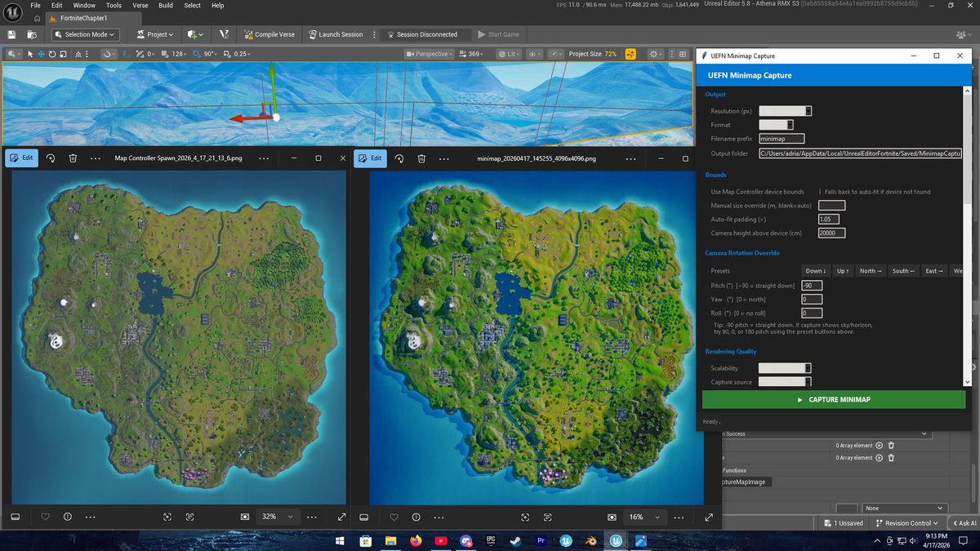Click the Save icon in Unreal toolbar
Image resolution: width=980 pixels, height=551 pixels.
pos(11,34)
